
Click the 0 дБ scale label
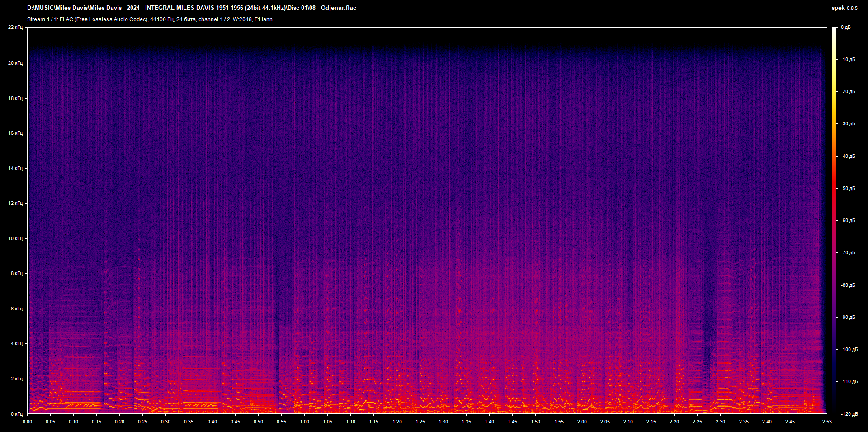click(846, 28)
